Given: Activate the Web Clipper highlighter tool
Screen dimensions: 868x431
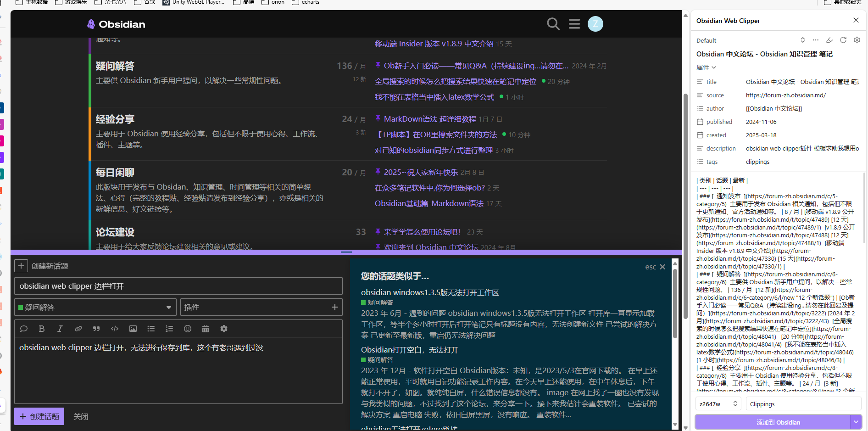Looking at the screenshot, I should tap(829, 40).
